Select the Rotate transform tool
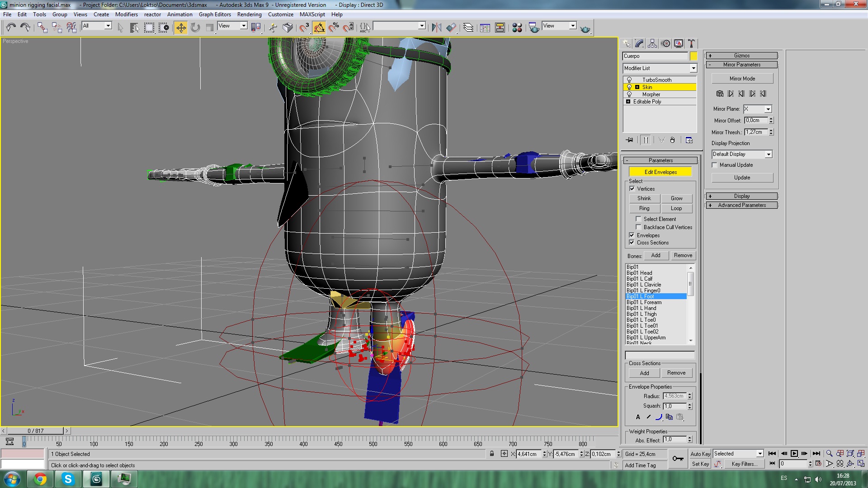868x488 pixels. (195, 28)
